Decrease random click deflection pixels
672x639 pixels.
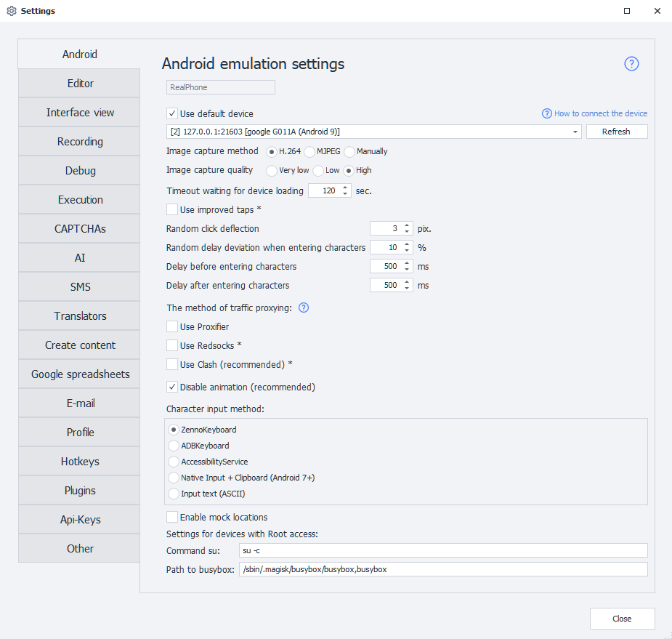click(x=407, y=232)
